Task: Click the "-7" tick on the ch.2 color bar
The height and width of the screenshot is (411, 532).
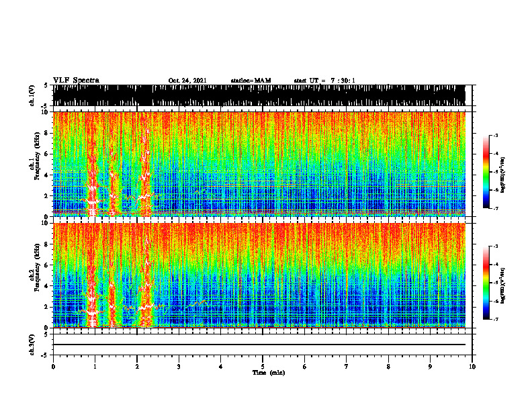Action: (x=496, y=319)
